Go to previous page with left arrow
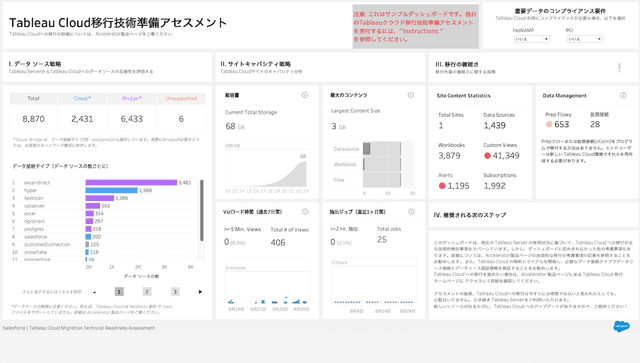640x363 pixels. coord(94,292)
